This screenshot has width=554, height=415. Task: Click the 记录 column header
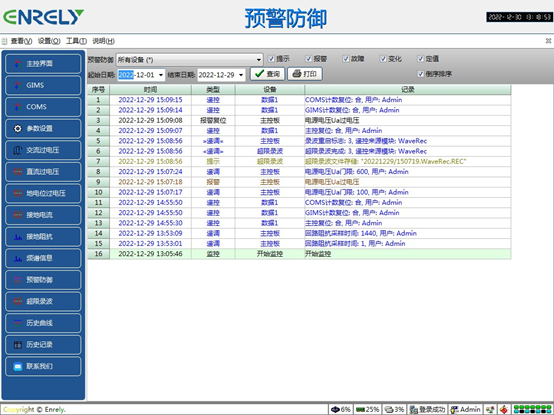tap(408, 90)
